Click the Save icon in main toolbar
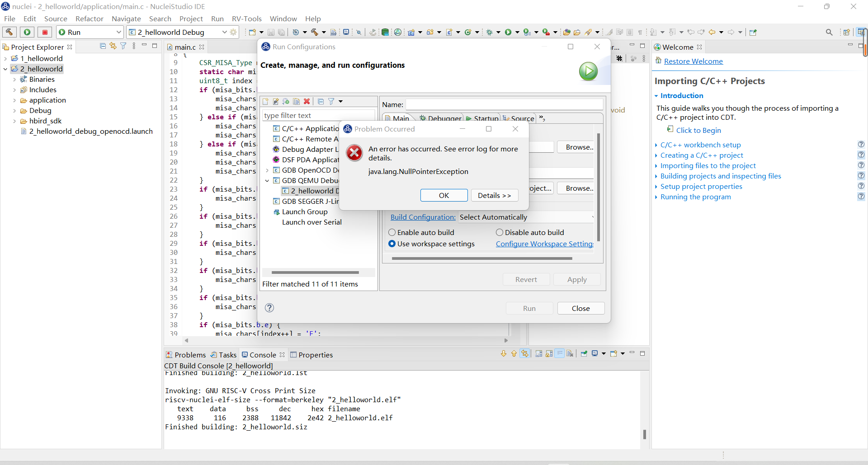The image size is (868, 465). pos(271,32)
